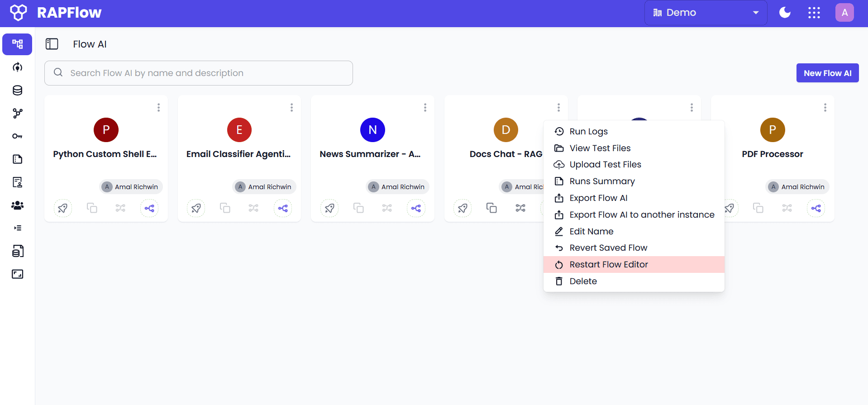Click purple share icon on Email Classifier card
Image resolution: width=868 pixels, height=405 pixels.
(x=283, y=208)
